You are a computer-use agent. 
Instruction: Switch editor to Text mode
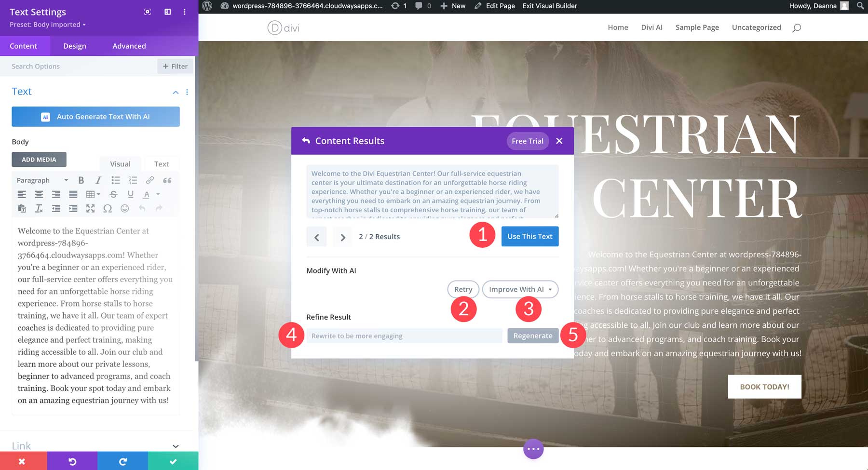point(161,164)
